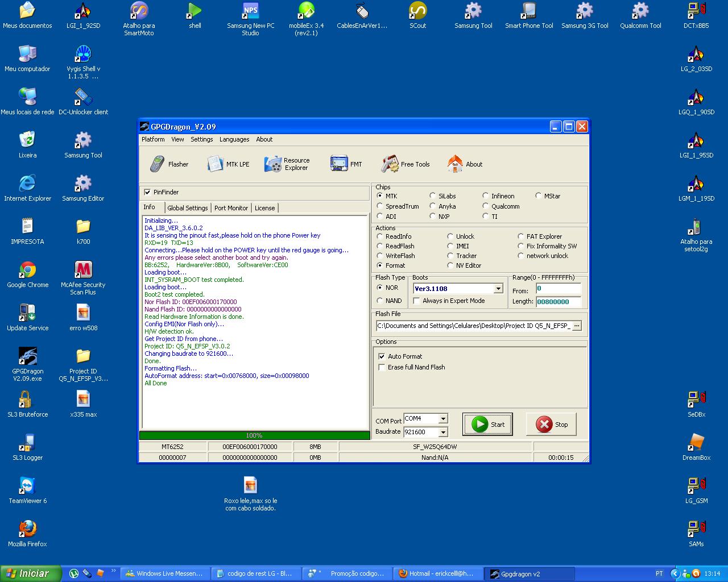Open the SCout desktop icon
This screenshot has height=582, width=728.
tap(417, 15)
